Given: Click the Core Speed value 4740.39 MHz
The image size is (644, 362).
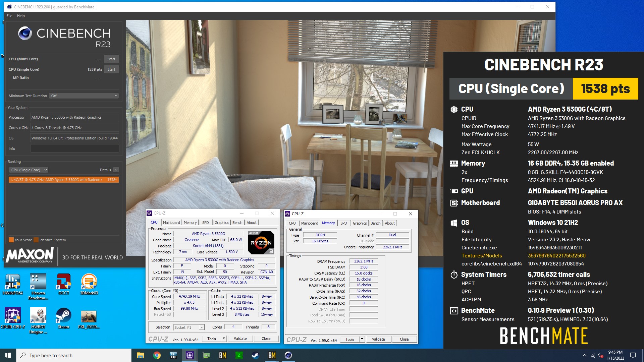Looking at the screenshot, I should point(189,297).
